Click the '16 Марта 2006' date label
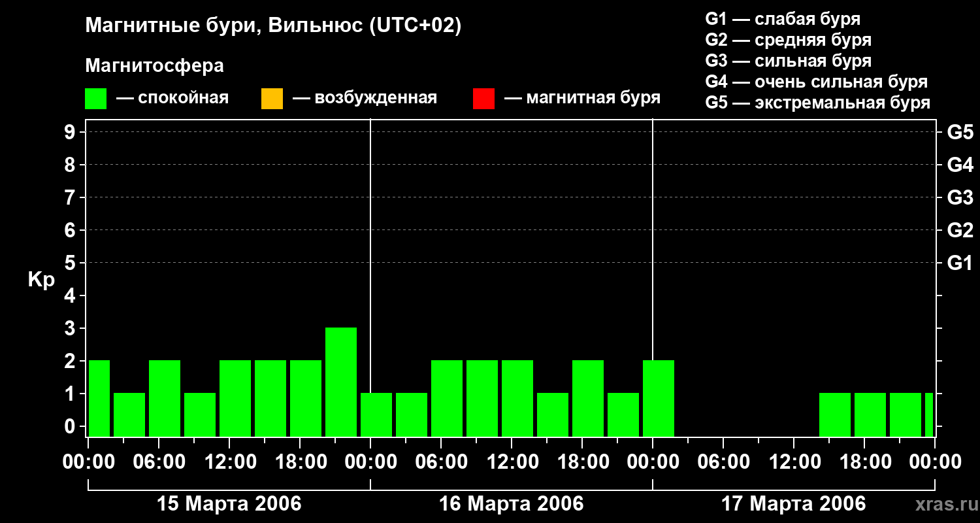The height and width of the screenshot is (523, 980). 512,504
